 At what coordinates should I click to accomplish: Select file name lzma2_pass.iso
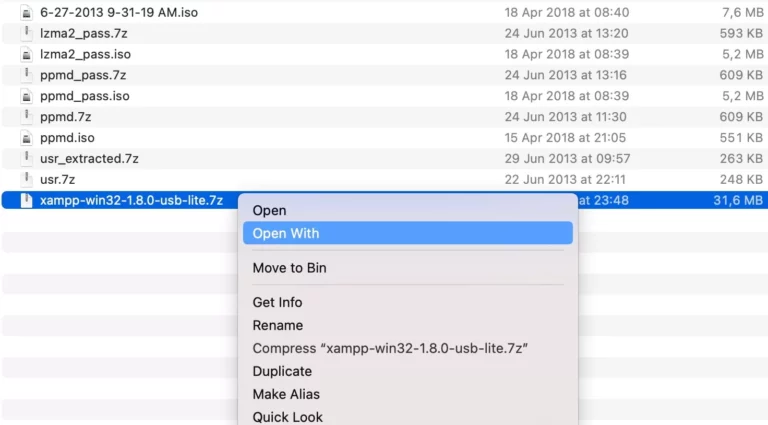(85, 54)
